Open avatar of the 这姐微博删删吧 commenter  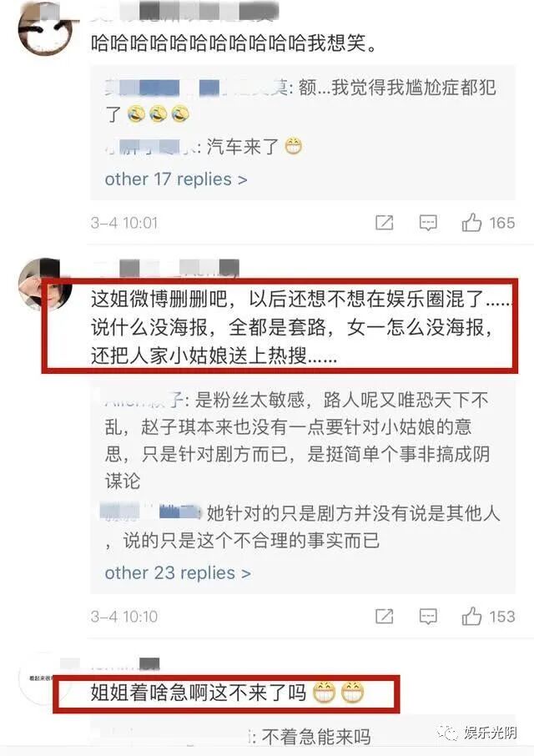pos(45,284)
